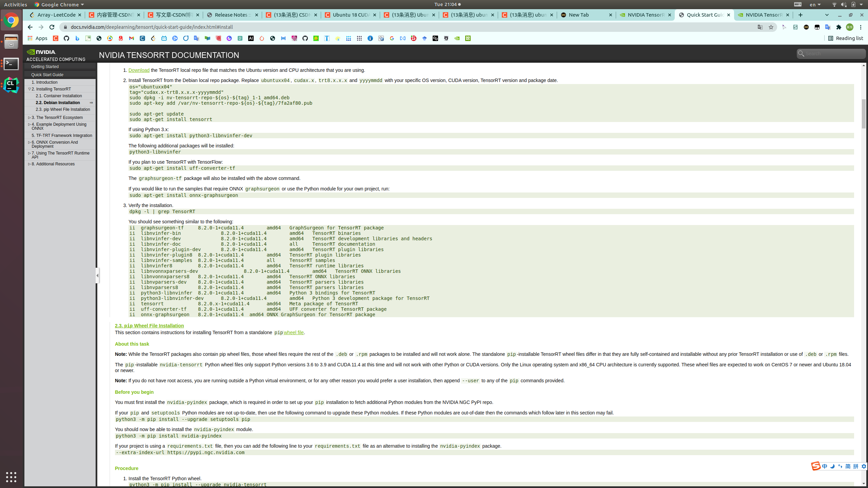Viewport: 868px width, 488px height.
Task: Open the tab search chevron
Action: pos(827,15)
